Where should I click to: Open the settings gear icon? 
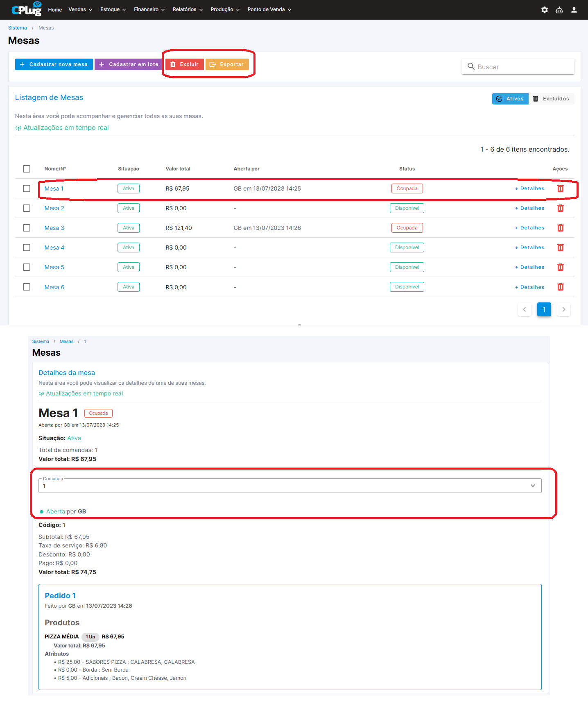(x=544, y=10)
